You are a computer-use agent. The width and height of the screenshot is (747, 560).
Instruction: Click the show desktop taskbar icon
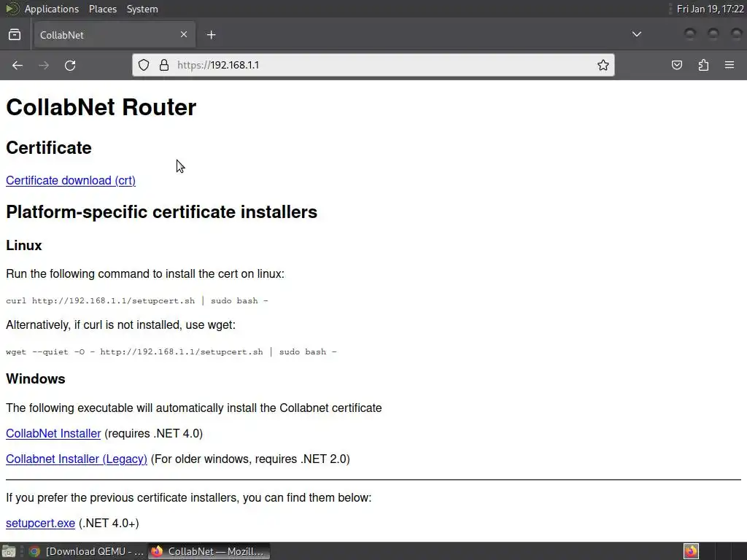point(9,551)
